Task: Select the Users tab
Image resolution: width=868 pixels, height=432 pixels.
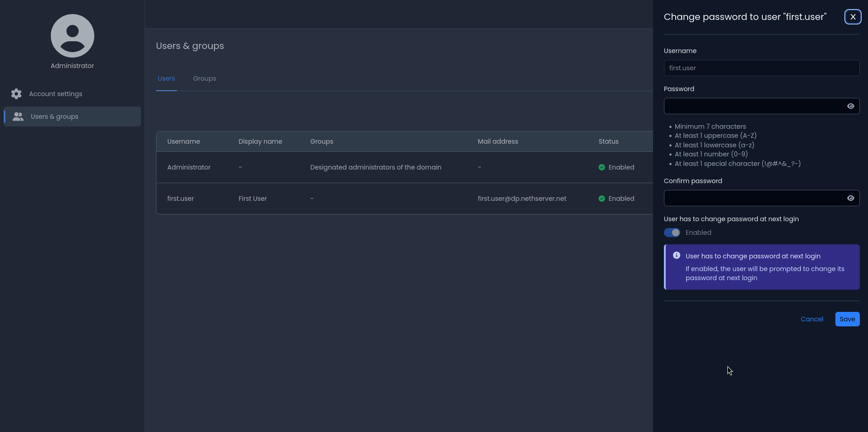Action: (166, 78)
